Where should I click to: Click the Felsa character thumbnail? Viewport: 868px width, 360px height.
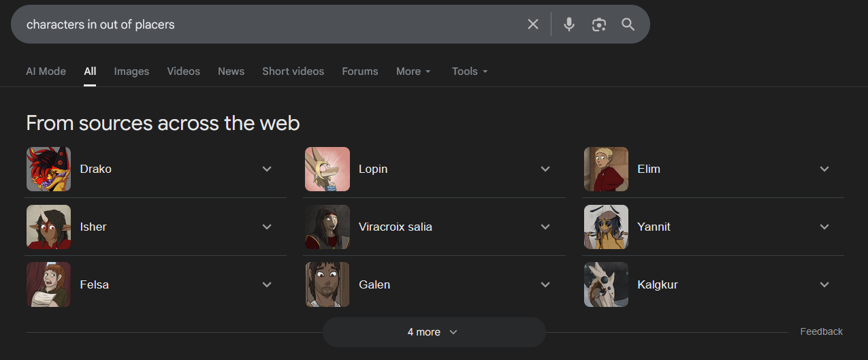point(48,284)
